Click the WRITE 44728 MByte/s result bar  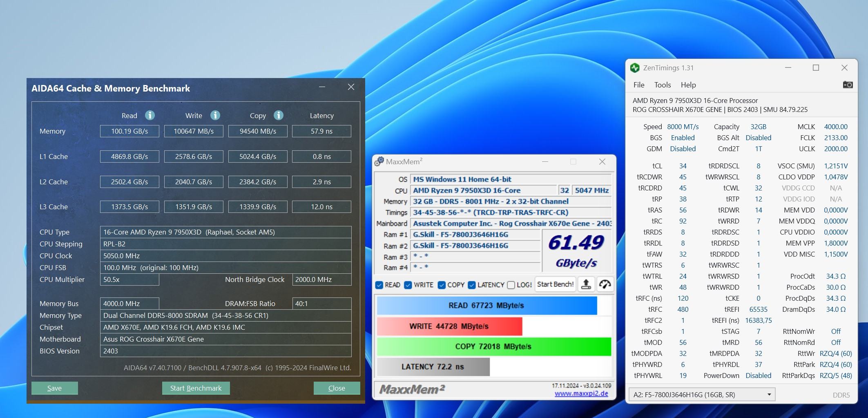(x=449, y=326)
